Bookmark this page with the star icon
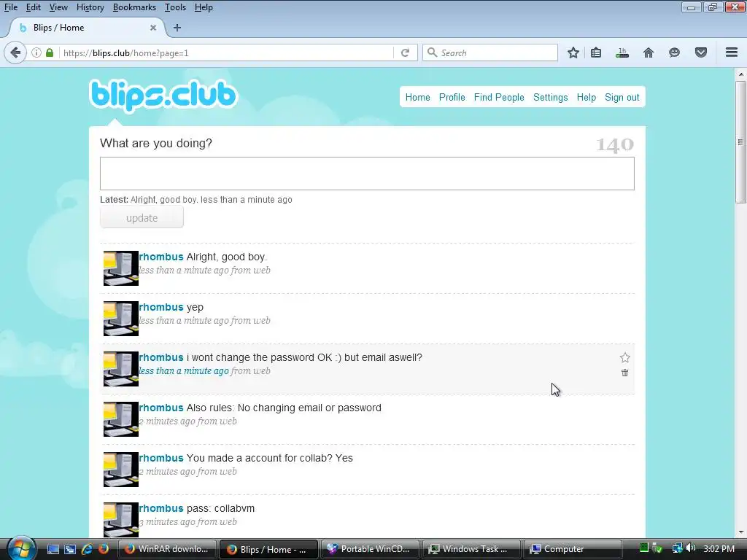Viewport: 747px width, 560px height. (x=573, y=52)
